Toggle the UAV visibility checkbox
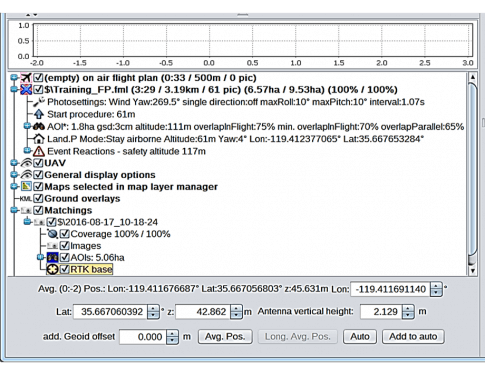 click(x=38, y=163)
